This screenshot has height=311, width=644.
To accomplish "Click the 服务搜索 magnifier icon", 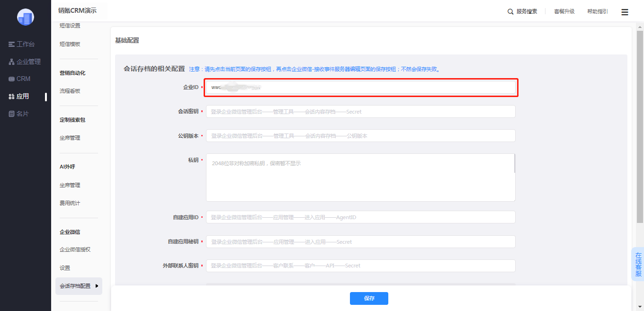I will point(510,11).
